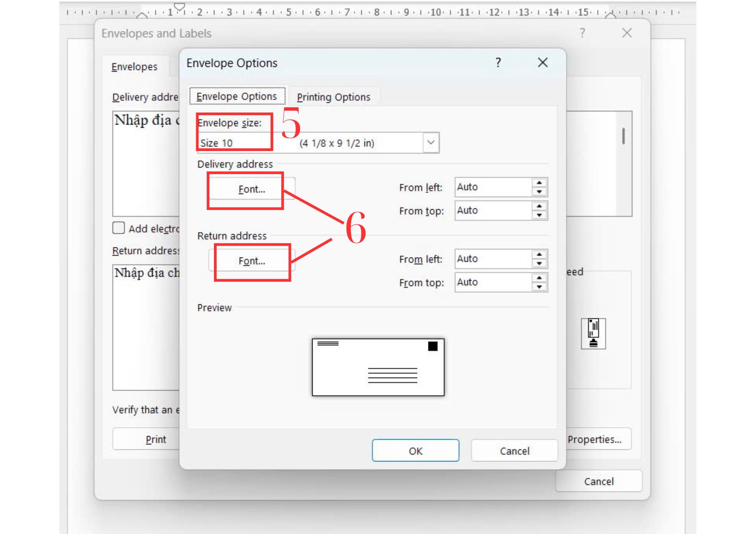Switch to the Printing Options tab
The image size is (756, 534).
pos(333,97)
